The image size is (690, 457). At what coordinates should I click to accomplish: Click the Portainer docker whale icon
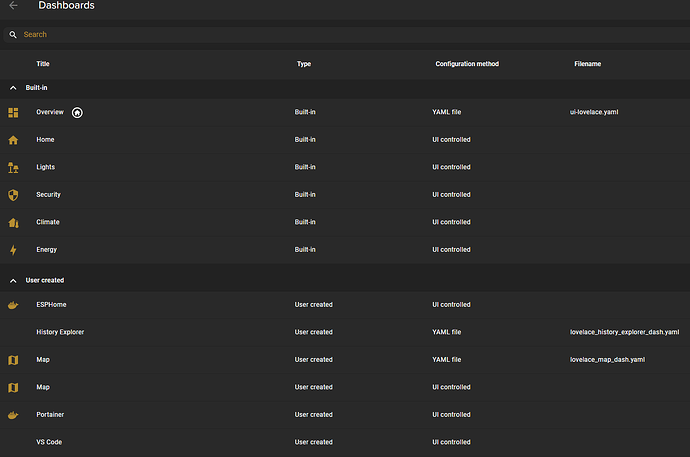click(x=13, y=414)
